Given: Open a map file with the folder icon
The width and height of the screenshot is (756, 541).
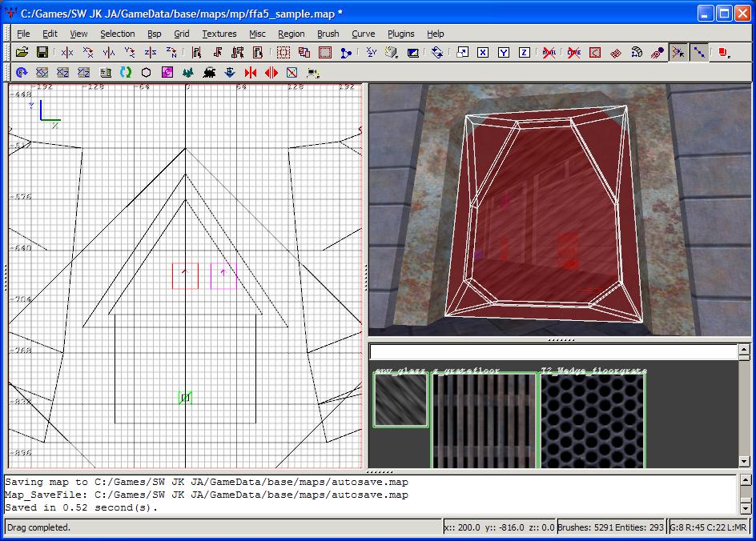Looking at the screenshot, I should point(22,52).
